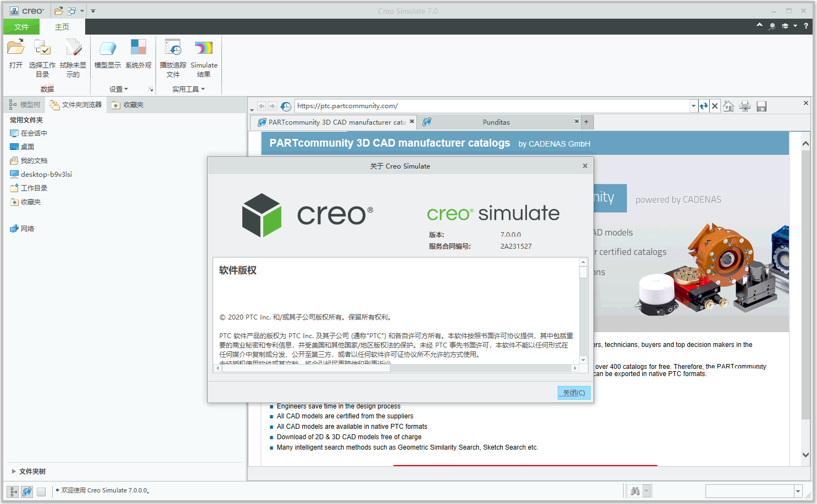
Task: Toggle the model tree button in status bar
Action: tap(12, 491)
